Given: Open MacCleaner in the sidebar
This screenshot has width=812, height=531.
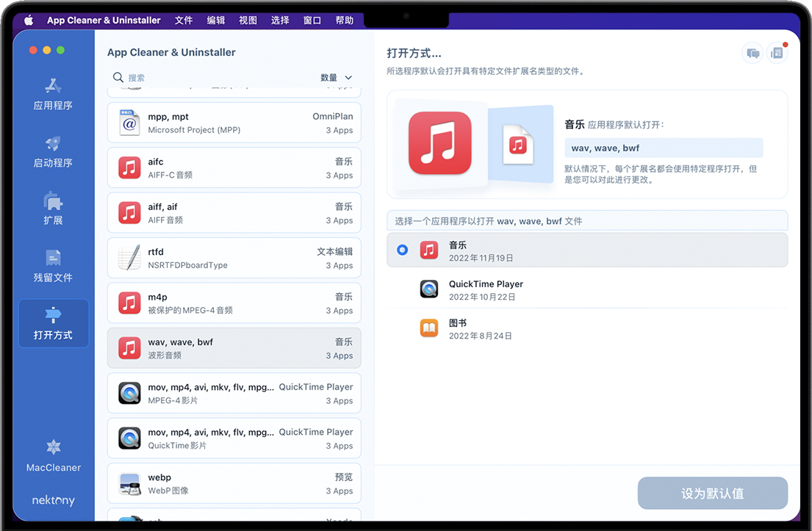Looking at the screenshot, I should 54,456.
